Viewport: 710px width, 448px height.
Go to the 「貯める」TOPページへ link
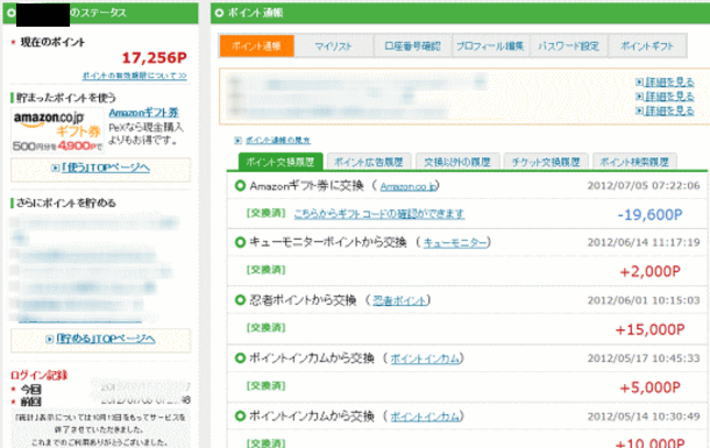pyautogui.click(x=106, y=338)
